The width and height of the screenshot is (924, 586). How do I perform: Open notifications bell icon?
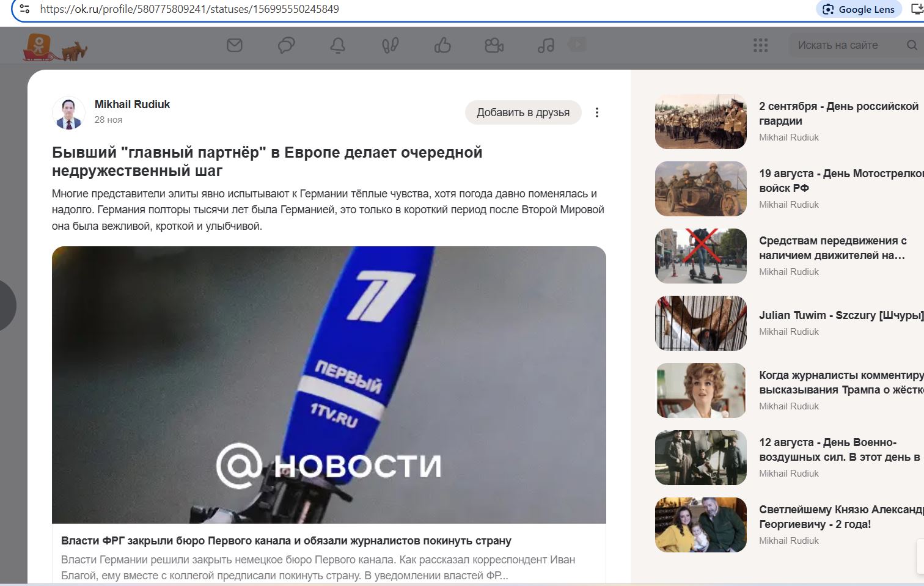(x=338, y=45)
